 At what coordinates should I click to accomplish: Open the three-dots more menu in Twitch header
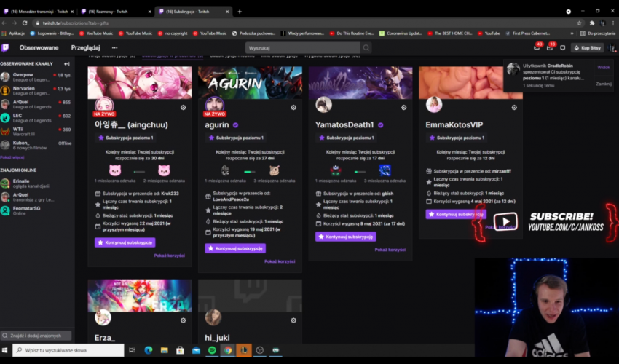(114, 48)
